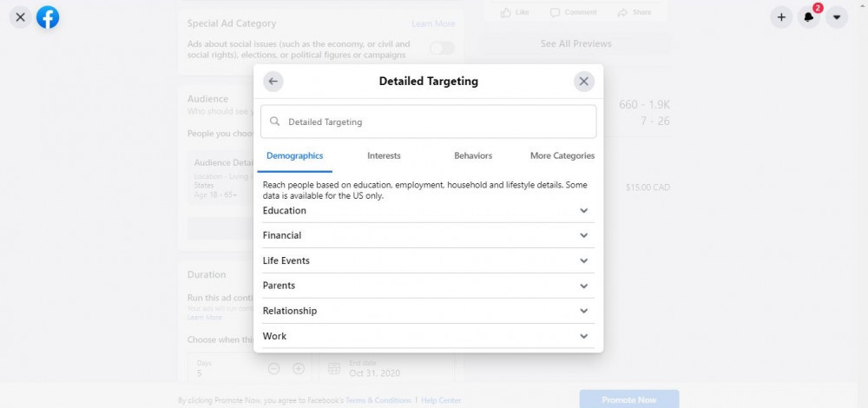Expand the Work category chevron
The height and width of the screenshot is (408, 868).
[x=583, y=336]
